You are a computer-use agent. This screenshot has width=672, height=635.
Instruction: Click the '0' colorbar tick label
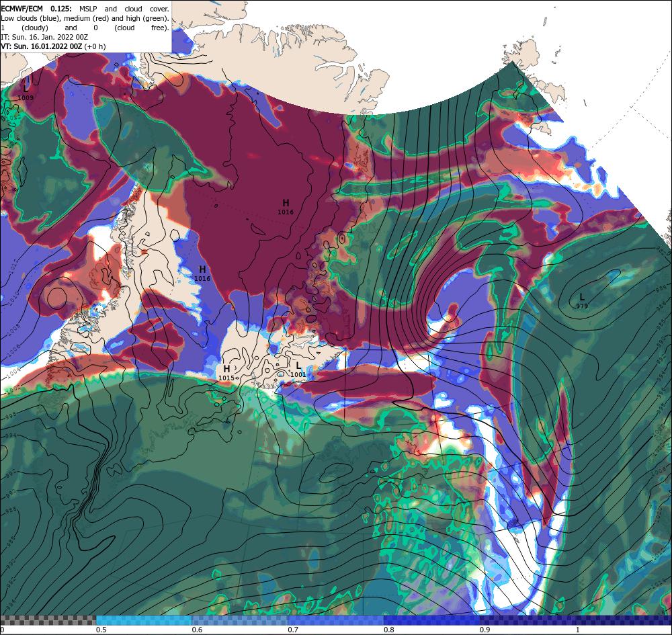click(x=2, y=630)
